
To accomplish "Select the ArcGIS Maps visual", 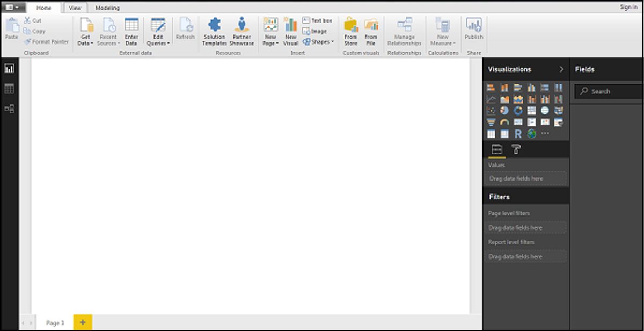I will 531,134.
